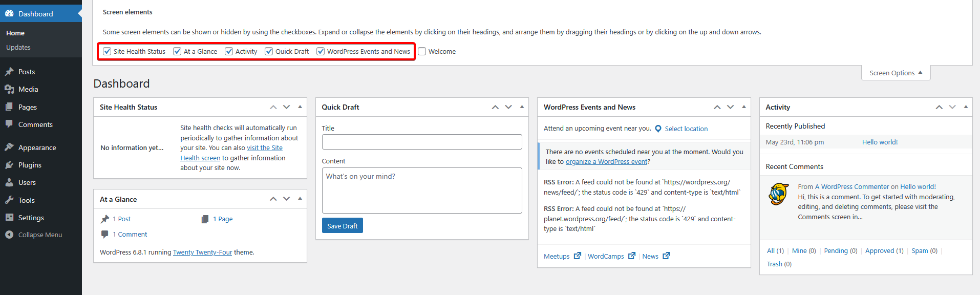The height and width of the screenshot is (295, 980).
Task: Enable the Welcome panel checkbox
Action: (x=422, y=51)
